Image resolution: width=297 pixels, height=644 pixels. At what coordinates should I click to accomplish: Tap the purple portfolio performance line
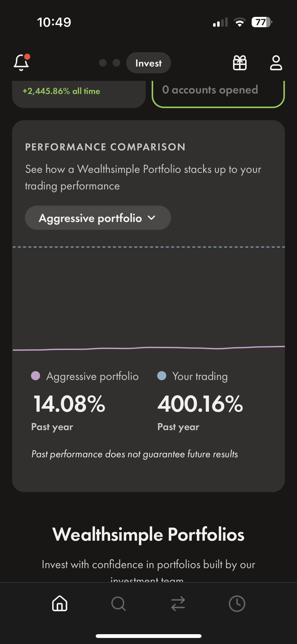(149, 348)
